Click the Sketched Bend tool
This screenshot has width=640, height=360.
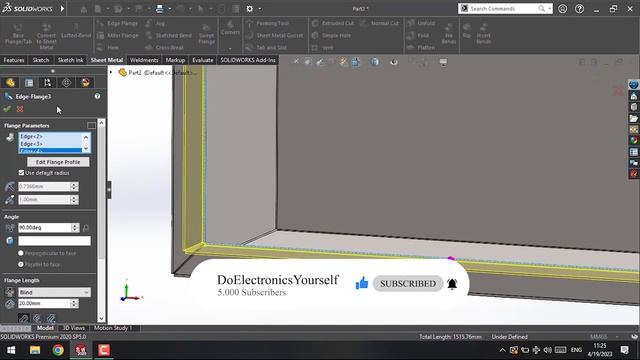click(x=169, y=36)
